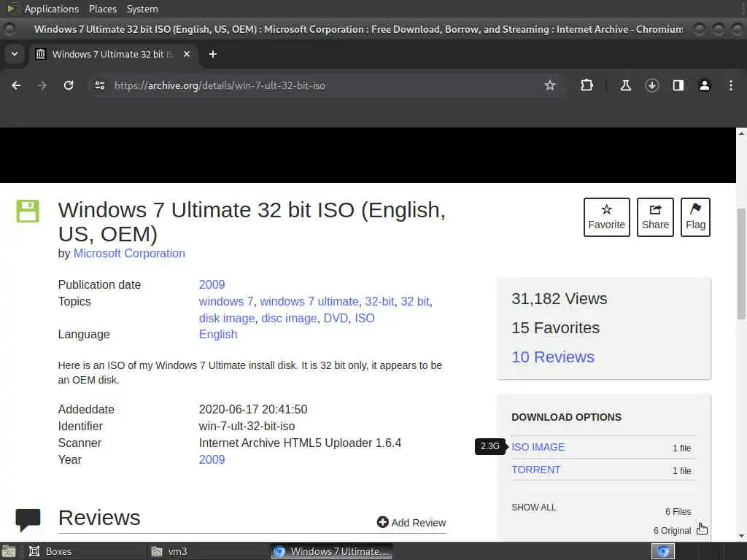Open Chromium three-dot menu
This screenshot has height=560, width=747.
coord(730,85)
